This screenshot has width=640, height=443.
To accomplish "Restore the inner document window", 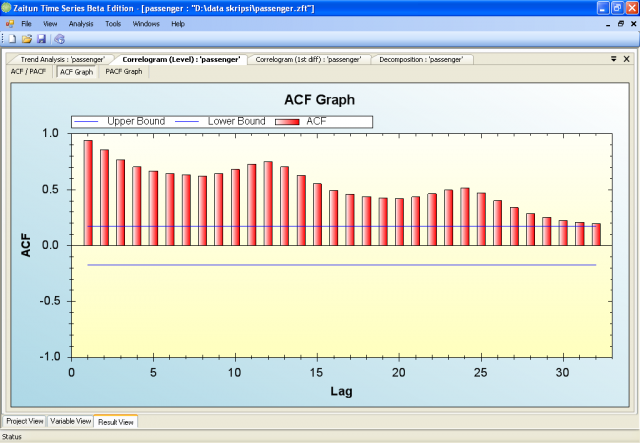I will point(618,22).
